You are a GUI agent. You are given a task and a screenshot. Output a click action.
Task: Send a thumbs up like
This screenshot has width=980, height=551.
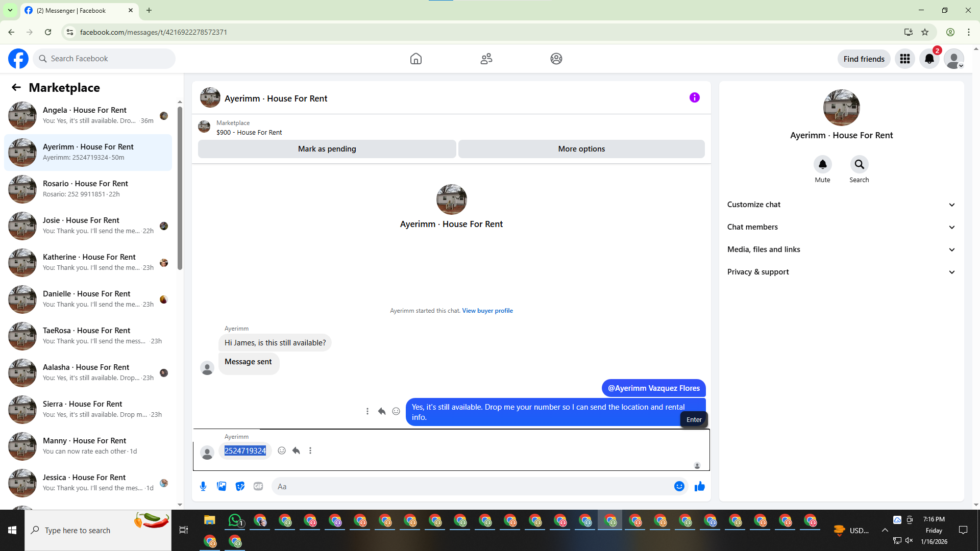[699, 486]
